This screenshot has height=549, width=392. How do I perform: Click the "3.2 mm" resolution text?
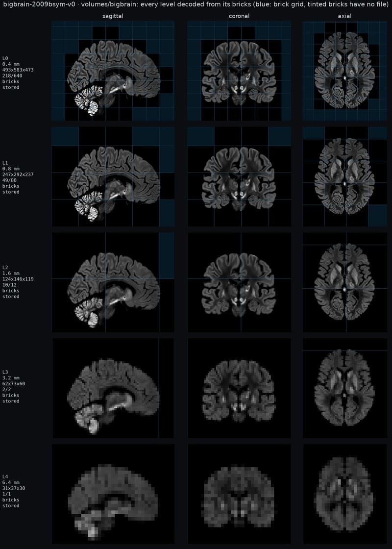[11, 378]
